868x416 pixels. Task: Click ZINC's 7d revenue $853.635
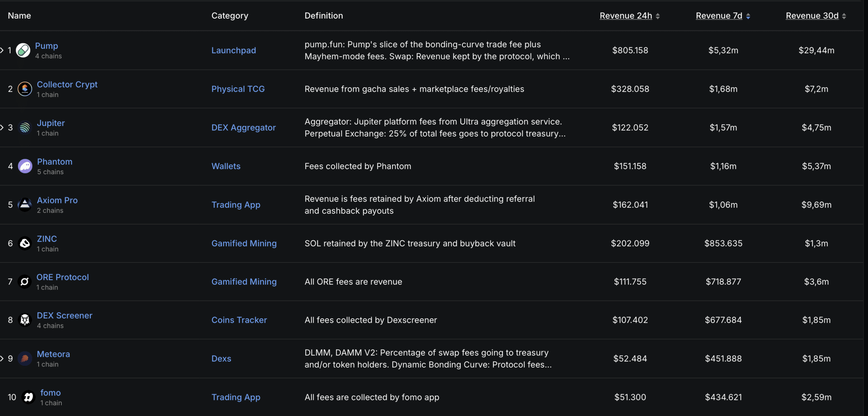pyautogui.click(x=723, y=243)
